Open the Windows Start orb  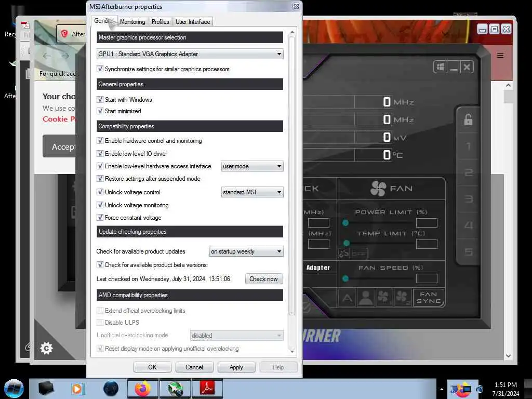pos(14,389)
